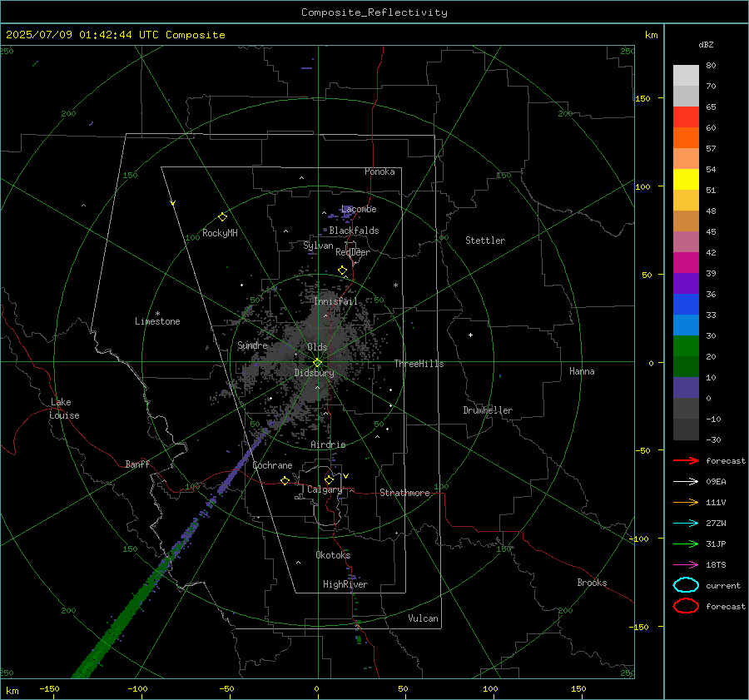The height and width of the screenshot is (700, 749).
Task: Click the white plus marker west of Hanna
Action: [470, 335]
